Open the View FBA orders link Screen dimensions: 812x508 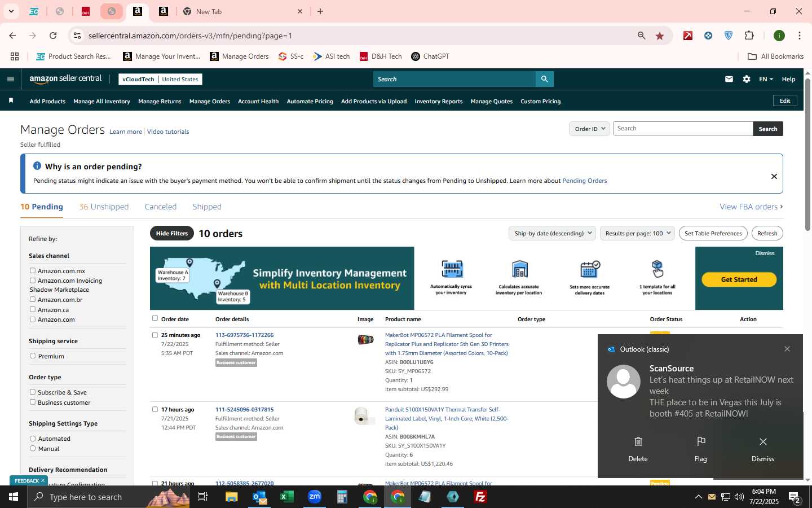click(x=751, y=207)
